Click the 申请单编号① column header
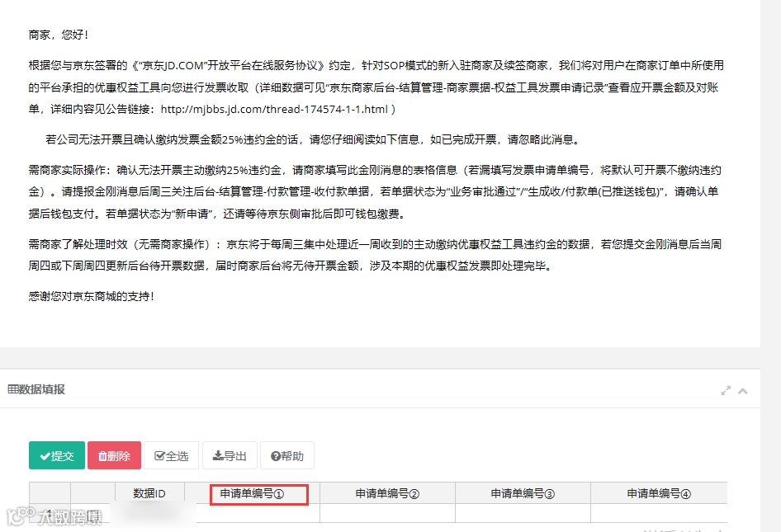781x532 pixels. [x=252, y=493]
